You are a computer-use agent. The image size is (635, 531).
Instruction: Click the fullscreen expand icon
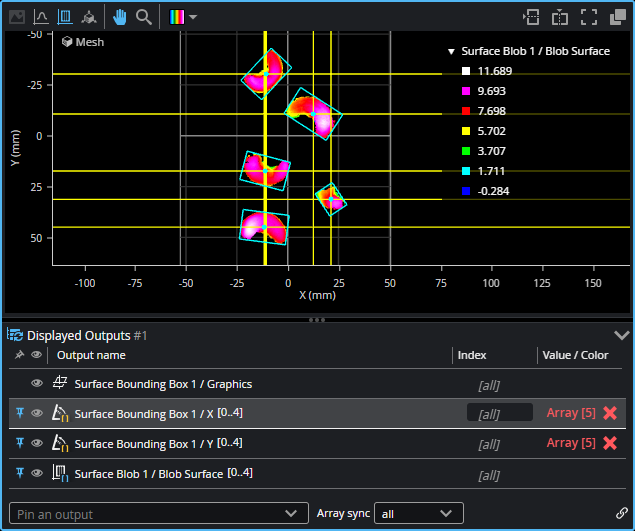point(589,17)
